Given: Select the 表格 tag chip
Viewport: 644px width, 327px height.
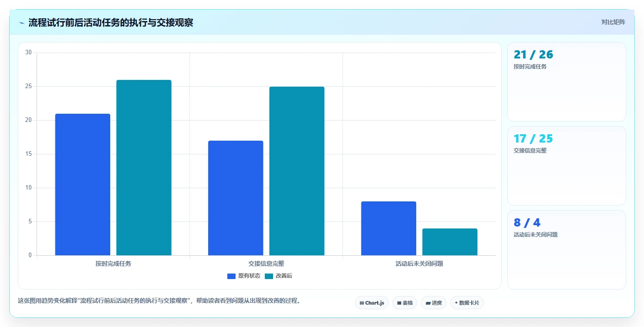Looking at the screenshot, I should click(405, 303).
